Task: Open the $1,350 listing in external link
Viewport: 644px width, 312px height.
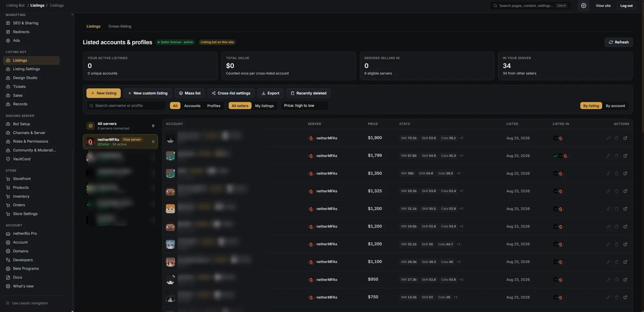Action: 625,173
